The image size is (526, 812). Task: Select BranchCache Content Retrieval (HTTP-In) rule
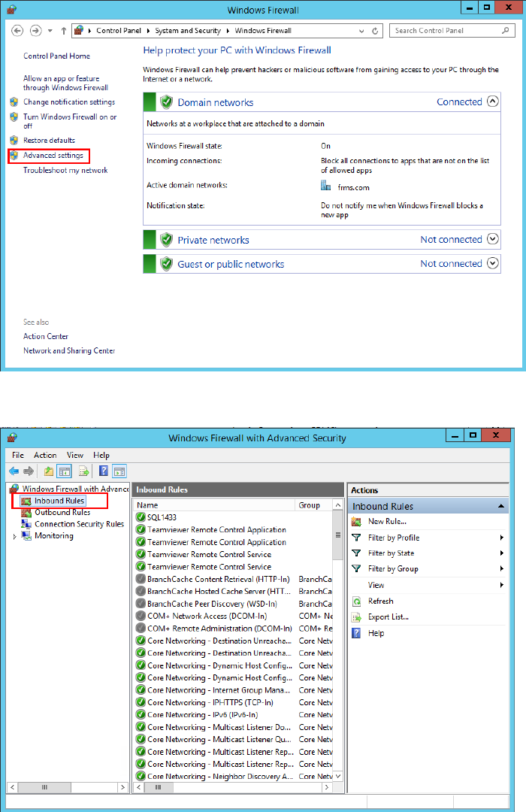click(x=219, y=580)
